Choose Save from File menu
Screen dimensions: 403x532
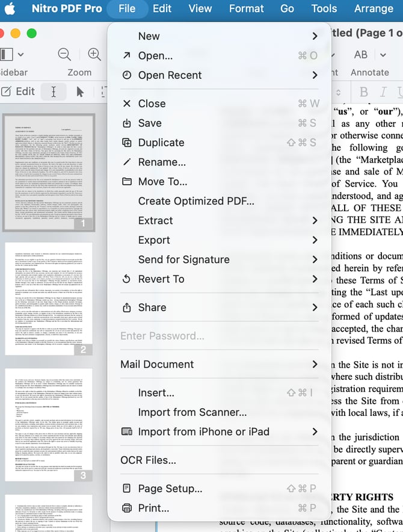point(219,123)
